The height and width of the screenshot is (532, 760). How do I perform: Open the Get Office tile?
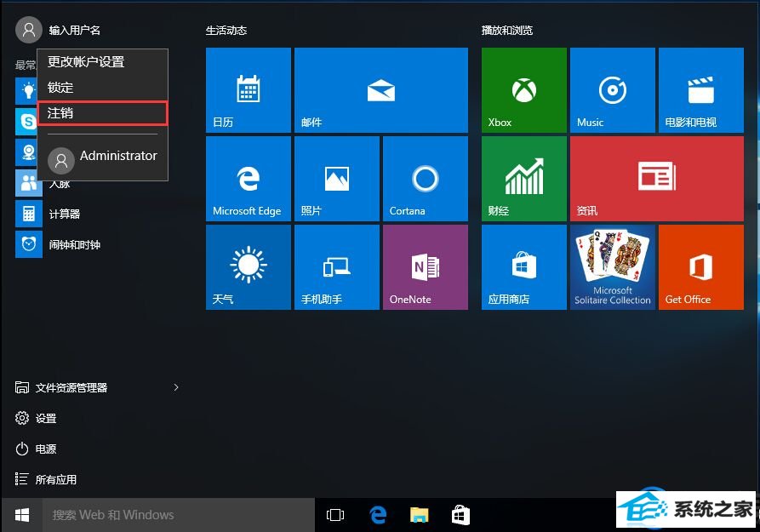(x=701, y=267)
